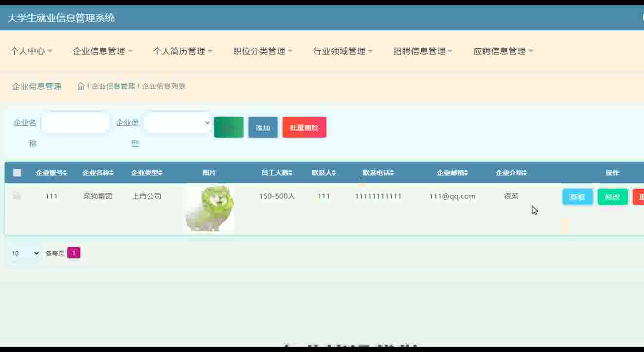This screenshot has height=352, width=644.
Task: Click the 150-500人 employee count cell
Action: point(277,196)
